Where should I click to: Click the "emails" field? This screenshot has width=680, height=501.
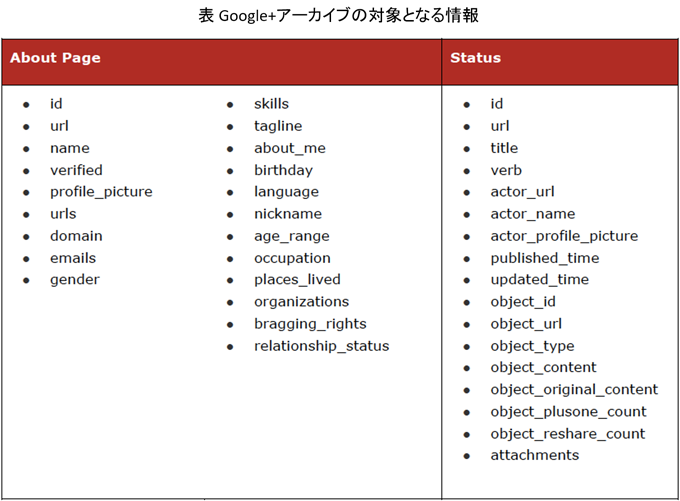[x=73, y=258]
